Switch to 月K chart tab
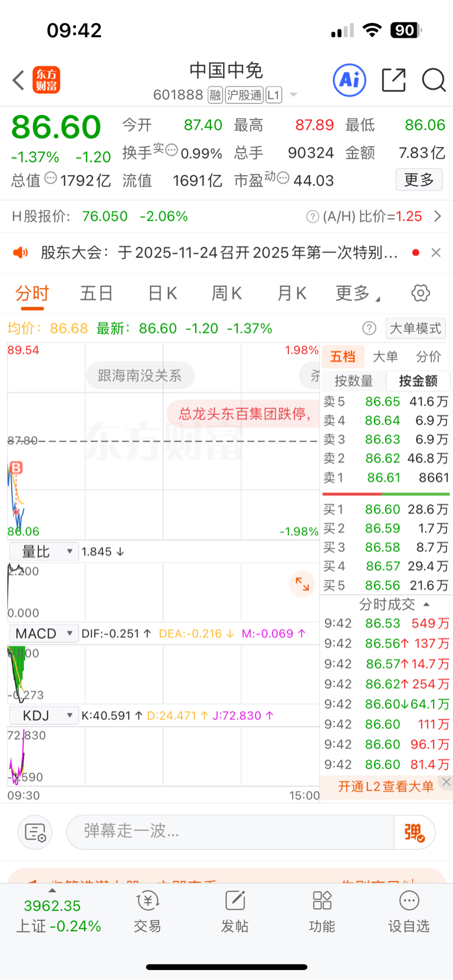Viewport: 453px width, 980px height. coord(291,293)
